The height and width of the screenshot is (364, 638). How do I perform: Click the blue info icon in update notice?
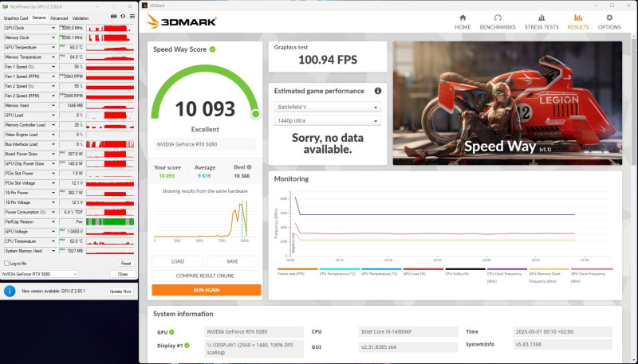click(x=10, y=291)
